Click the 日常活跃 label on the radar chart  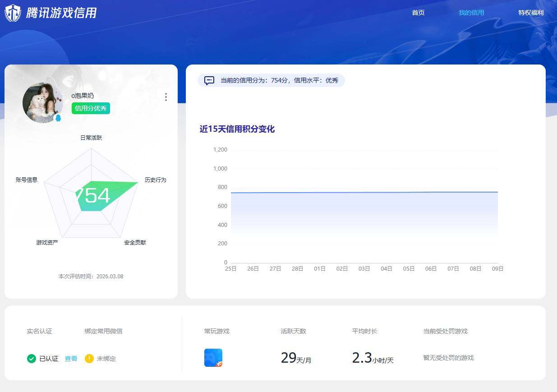point(91,138)
